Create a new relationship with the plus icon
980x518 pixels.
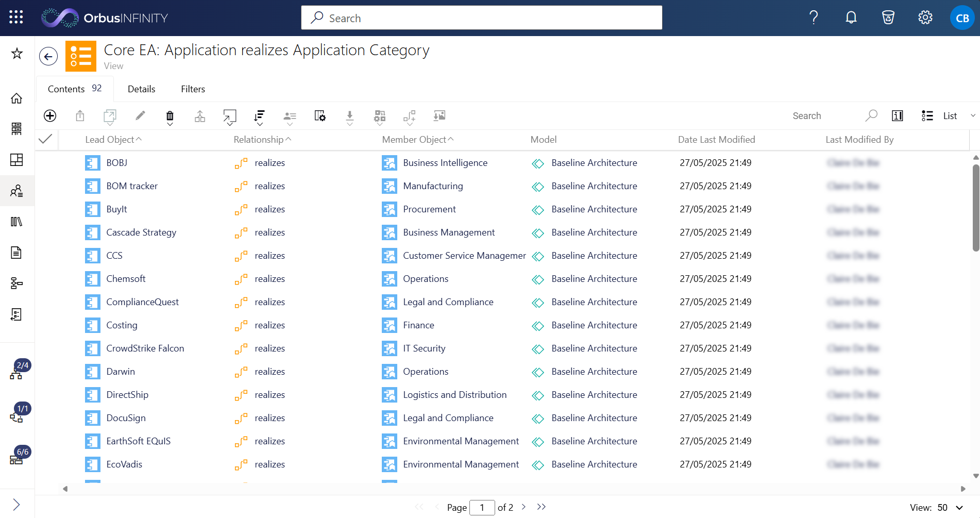tap(50, 116)
